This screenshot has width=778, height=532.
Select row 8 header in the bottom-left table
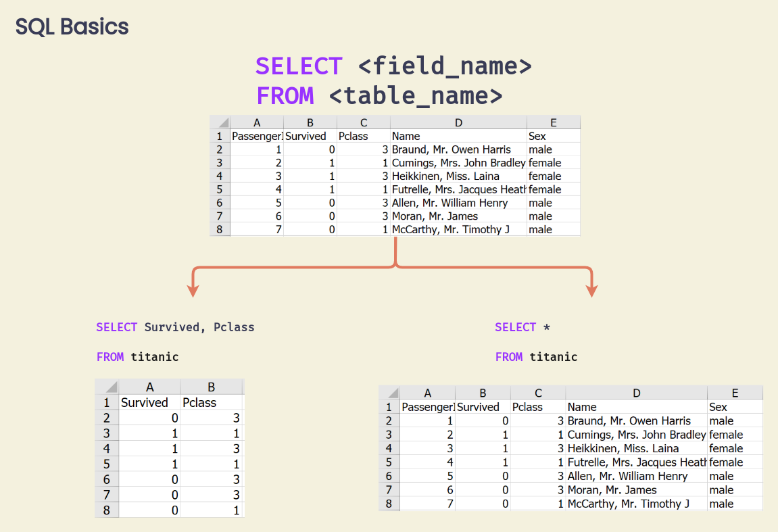pos(107,510)
